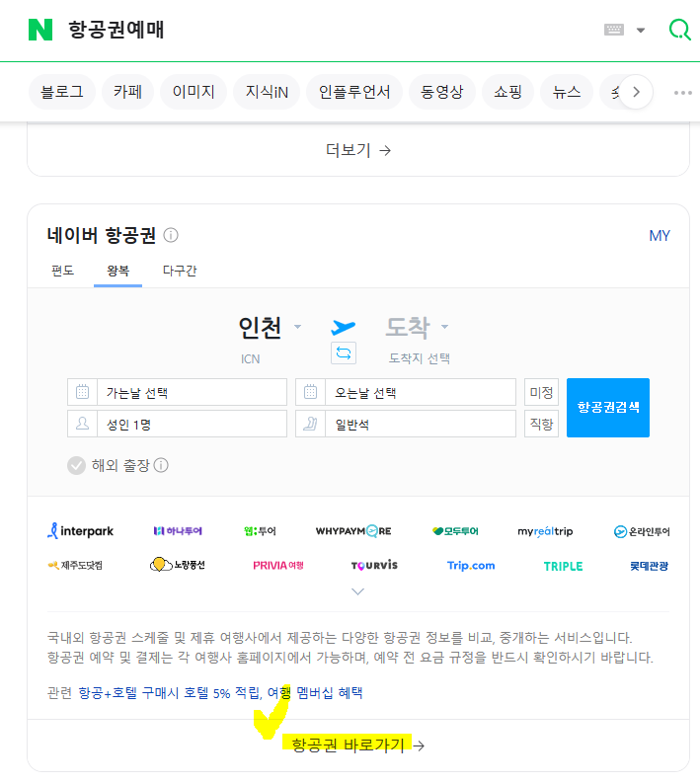
Task: Open the 가는날 선택 date field
Action: coord(177,392)
